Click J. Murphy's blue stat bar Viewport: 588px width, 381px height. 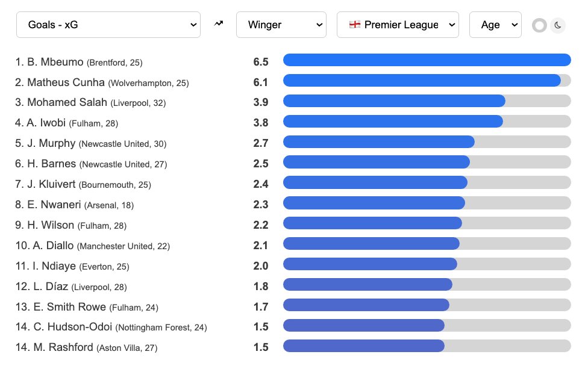click(379, 141)
